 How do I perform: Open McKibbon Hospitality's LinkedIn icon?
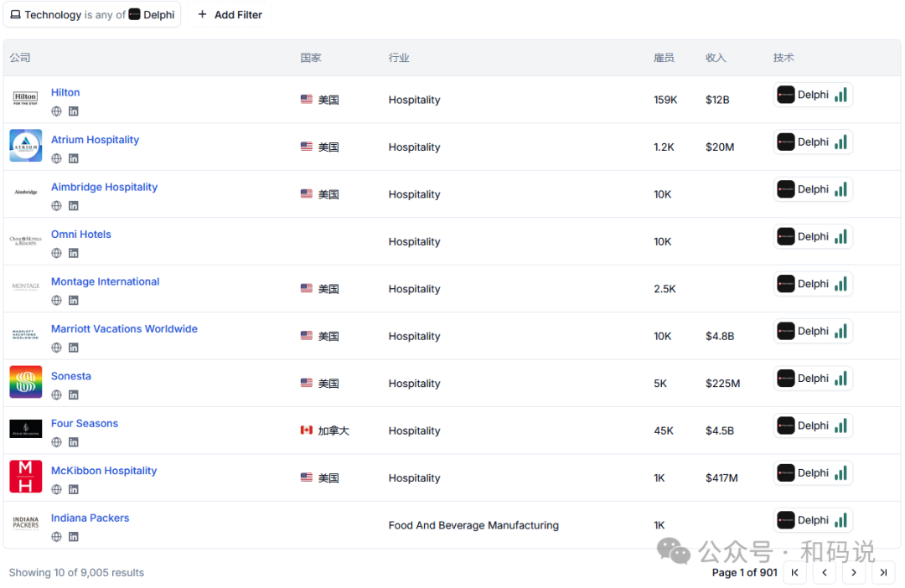[73, 490]
